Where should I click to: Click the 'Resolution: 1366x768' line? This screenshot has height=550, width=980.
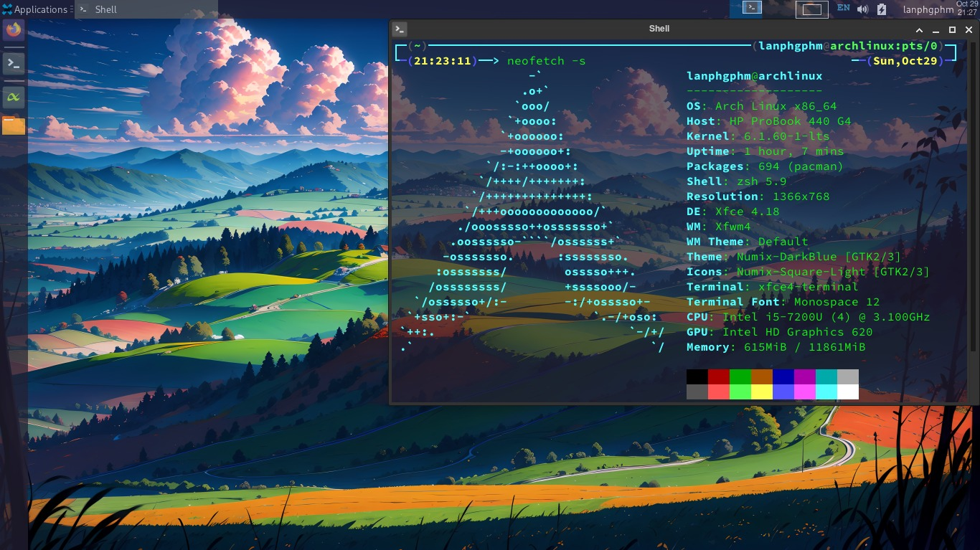coord(758,196)
